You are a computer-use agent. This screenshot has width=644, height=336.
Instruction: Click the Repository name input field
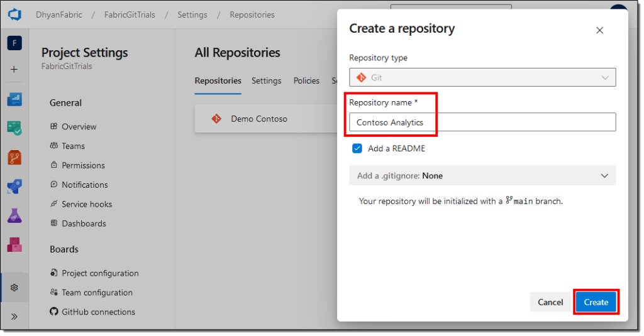pos(482,122)
